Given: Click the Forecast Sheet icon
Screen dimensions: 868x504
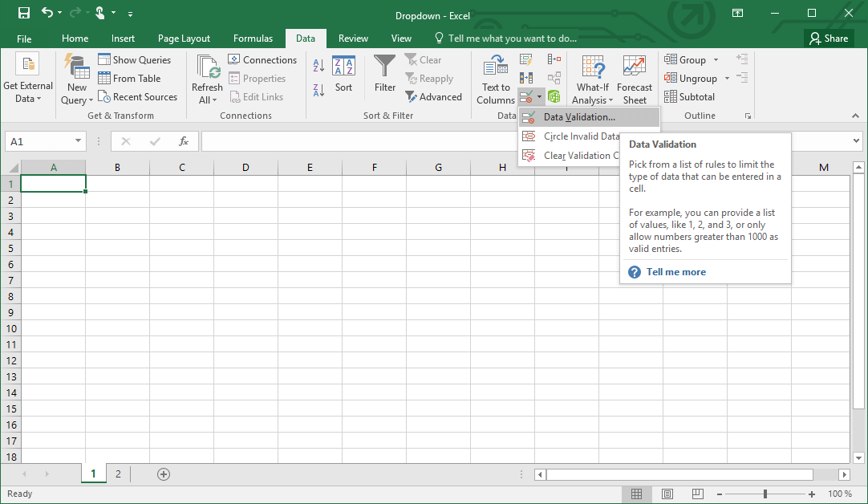Looking at the screenshot, I should [635, 78].
